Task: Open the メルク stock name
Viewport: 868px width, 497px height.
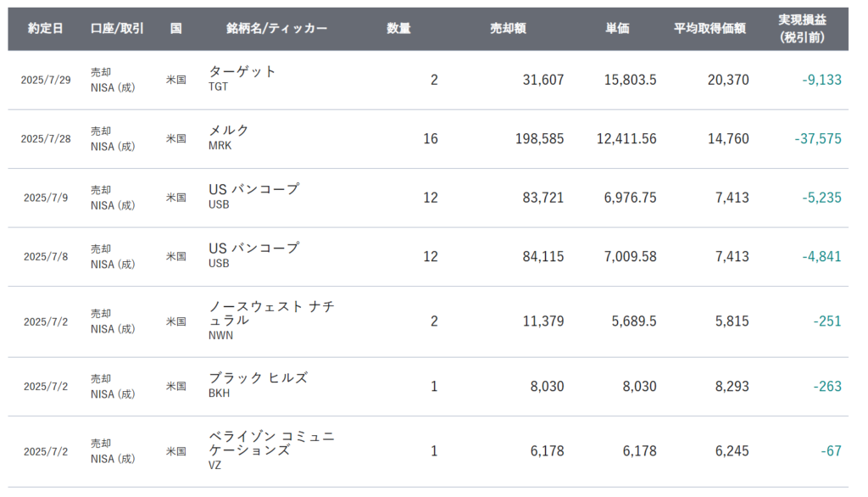Action: click(229, 131)
